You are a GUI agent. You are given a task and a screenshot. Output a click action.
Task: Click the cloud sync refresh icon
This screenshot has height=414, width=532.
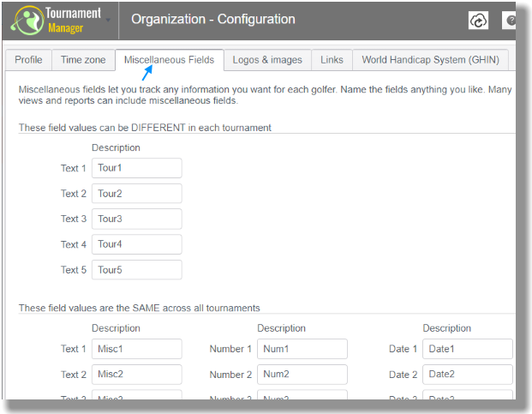(478, 21)
